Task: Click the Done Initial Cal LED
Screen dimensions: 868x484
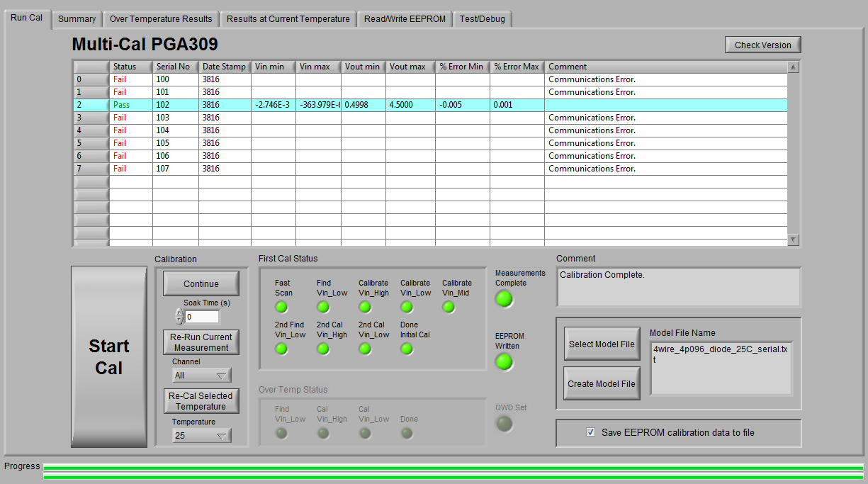Action: click(x=407, y=349)
